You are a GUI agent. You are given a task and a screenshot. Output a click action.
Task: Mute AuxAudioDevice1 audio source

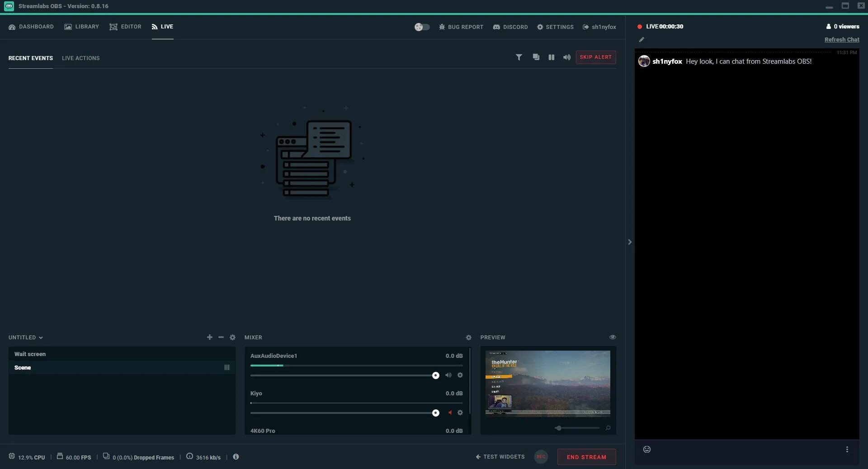(x=448, y=375)
